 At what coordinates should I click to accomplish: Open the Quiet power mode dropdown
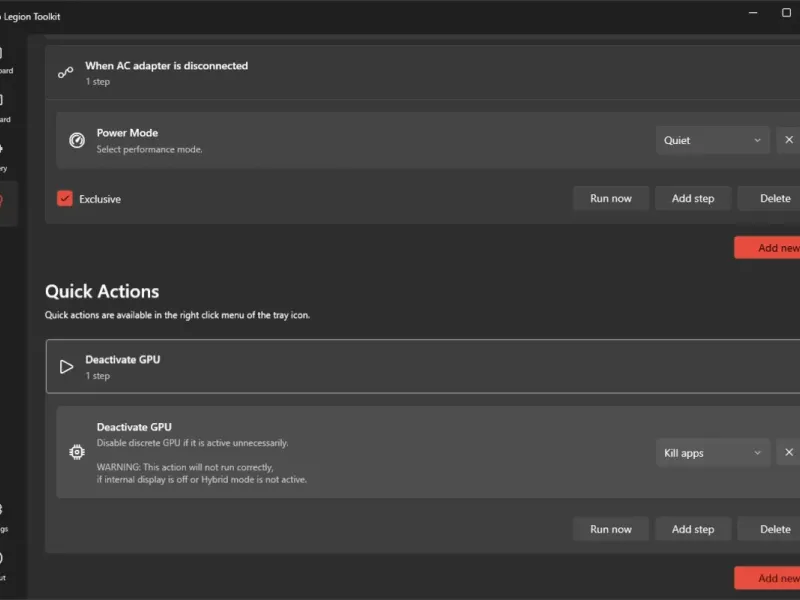(712, 140)
